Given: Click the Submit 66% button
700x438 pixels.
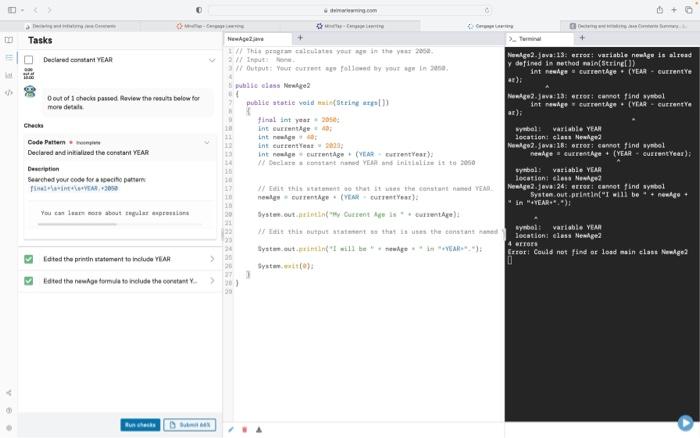Looking at the screenshot, I should pyautogui.click(x=190, y=425).
